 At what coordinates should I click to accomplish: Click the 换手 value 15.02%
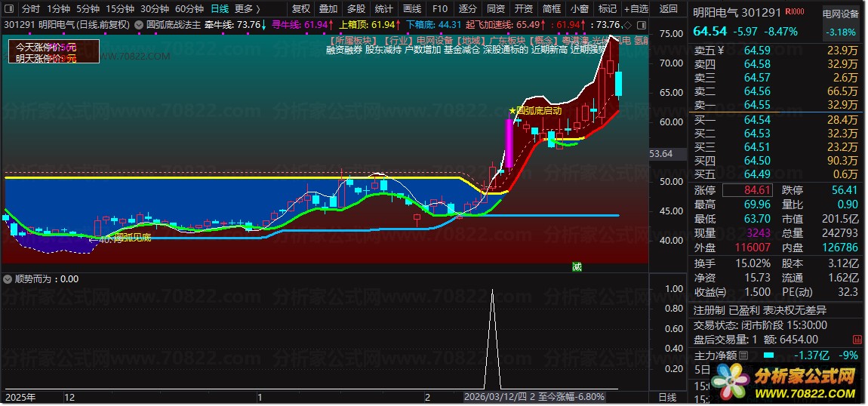tap(751, 263)
